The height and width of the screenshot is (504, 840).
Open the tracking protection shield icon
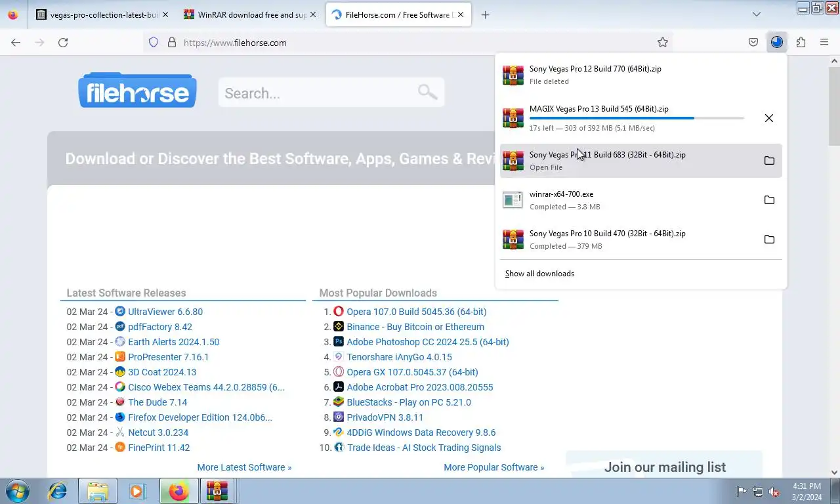[154, 43]
